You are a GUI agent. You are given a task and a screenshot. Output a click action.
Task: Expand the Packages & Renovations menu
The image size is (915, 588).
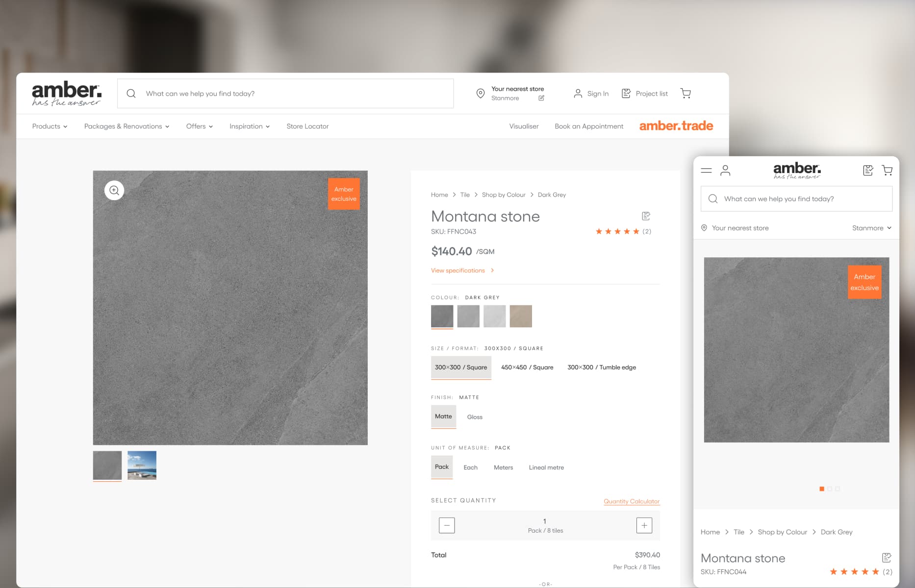127,126
